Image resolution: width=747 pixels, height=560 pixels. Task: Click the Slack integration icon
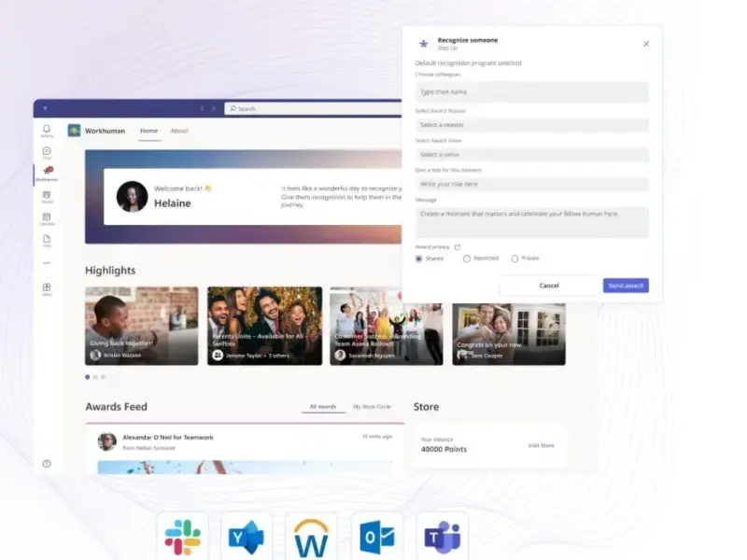click(182, 538)
